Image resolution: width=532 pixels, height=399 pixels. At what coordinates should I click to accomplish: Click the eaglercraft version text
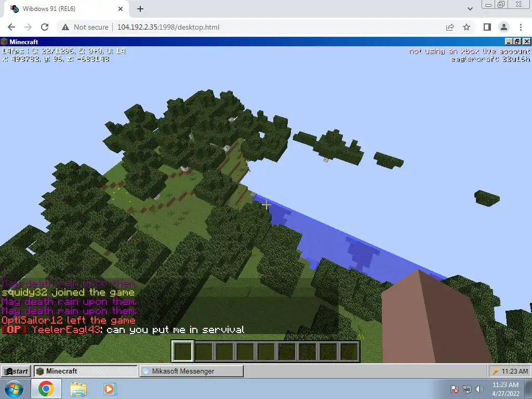[490, 59]
